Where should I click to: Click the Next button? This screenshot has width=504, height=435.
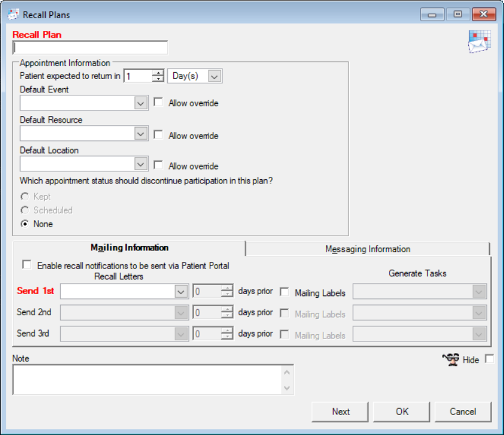tap(340, 411)
